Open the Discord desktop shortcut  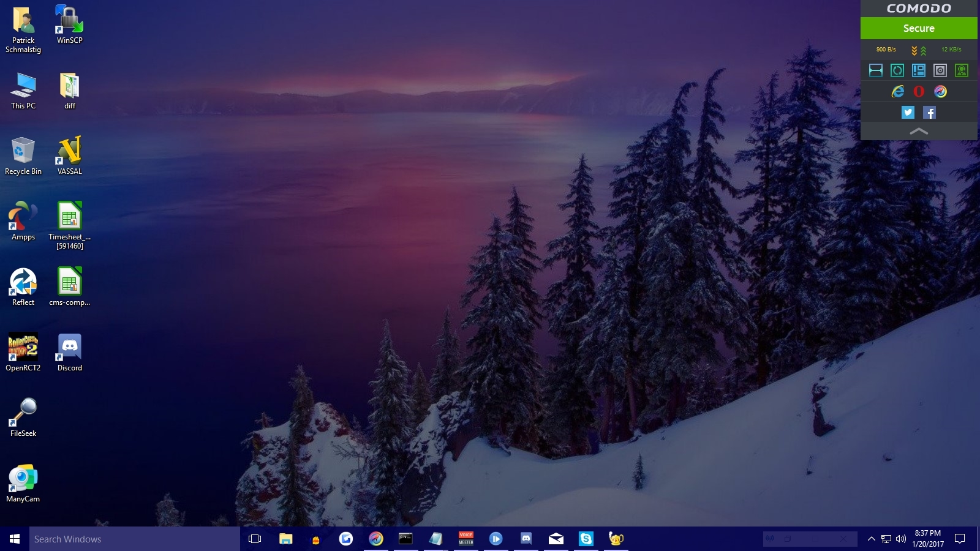click(x=69, y=353)
